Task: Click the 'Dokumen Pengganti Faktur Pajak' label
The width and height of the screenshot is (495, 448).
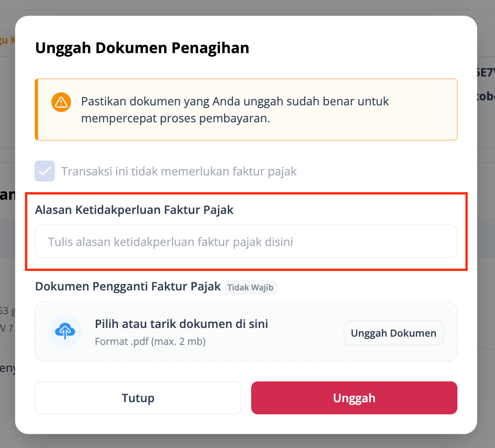Action: point(128,286)
